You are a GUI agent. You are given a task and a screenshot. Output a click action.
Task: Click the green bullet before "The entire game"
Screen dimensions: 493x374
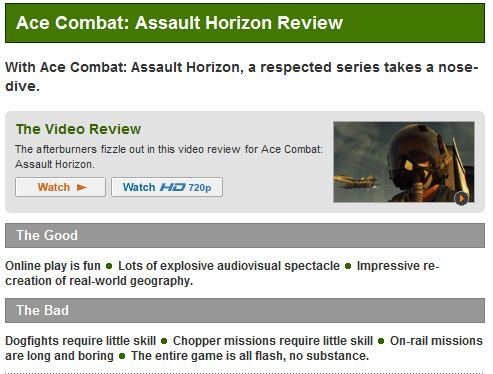point(122,356)
